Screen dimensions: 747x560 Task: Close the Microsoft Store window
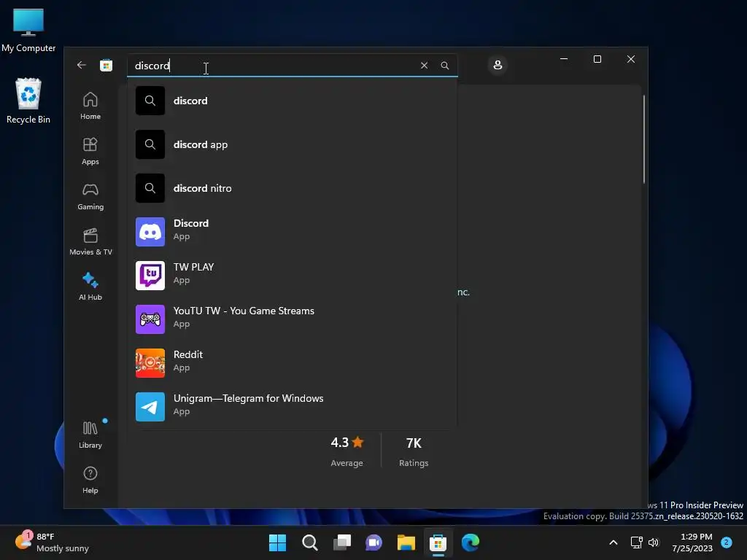point(631,59)
